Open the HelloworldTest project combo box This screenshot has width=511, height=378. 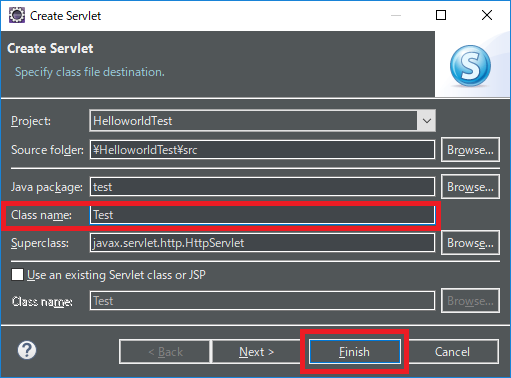(x=262, y=121)
